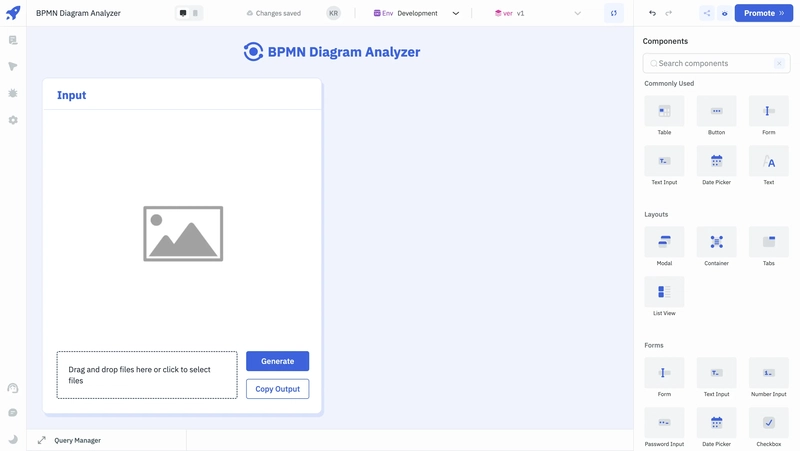Viewport: 800px width, 451px height.
Task: Click the support headset icon in sidebar
Action: (x=13, y=388)
